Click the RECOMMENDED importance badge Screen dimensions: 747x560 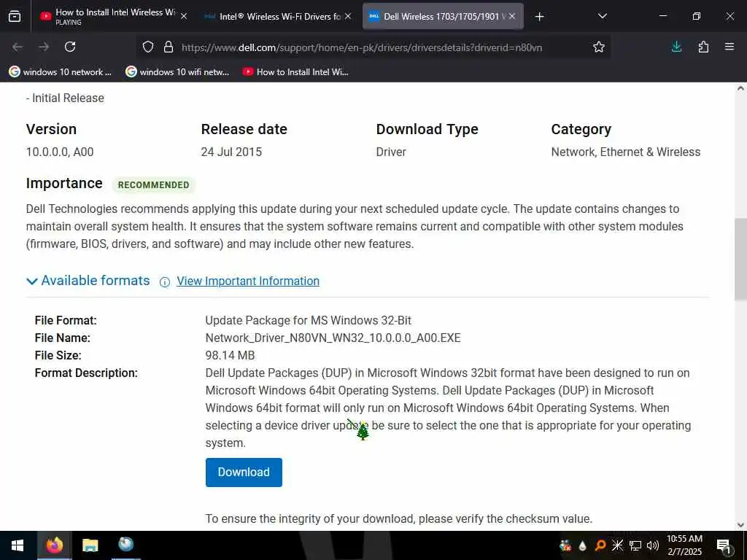tap(153, 184)
